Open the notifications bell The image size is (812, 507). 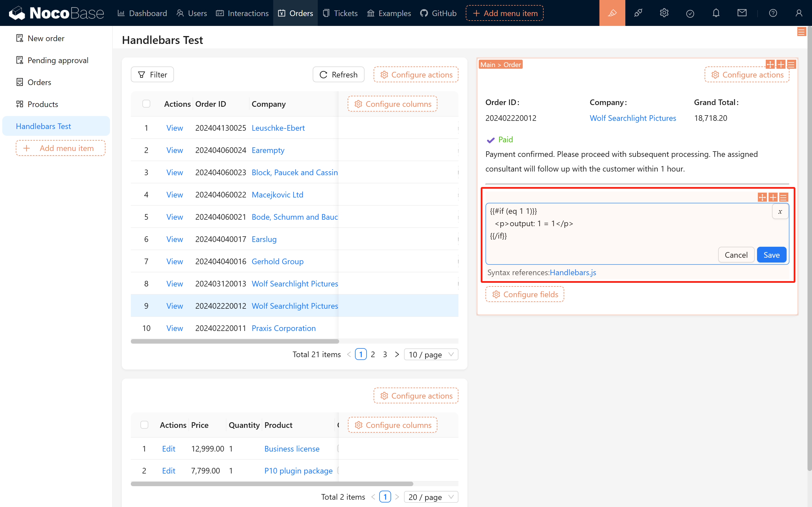(x=716, y=13)
